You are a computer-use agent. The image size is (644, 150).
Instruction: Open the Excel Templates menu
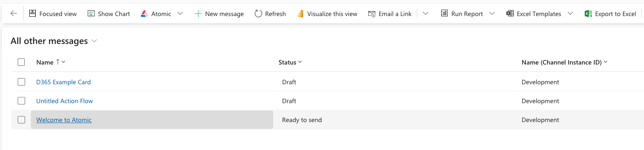point(539,14)
